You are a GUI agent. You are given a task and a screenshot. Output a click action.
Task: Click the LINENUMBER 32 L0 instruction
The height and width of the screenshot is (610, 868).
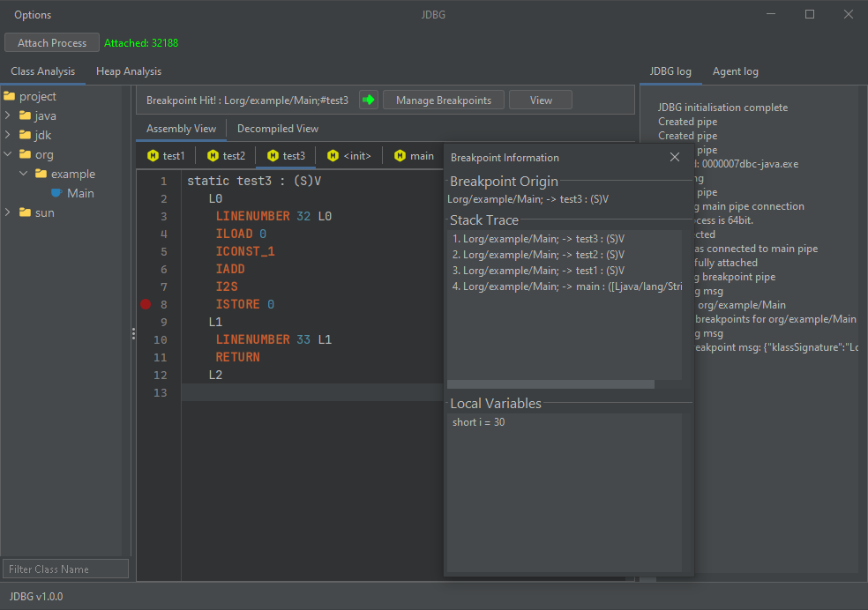click(273, 216)
